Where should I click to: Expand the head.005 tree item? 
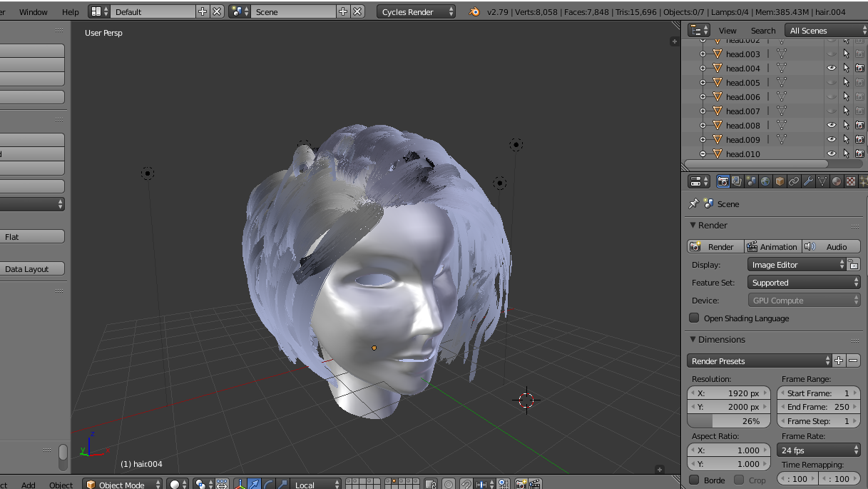pyautogui.click(x=703, y=83)
